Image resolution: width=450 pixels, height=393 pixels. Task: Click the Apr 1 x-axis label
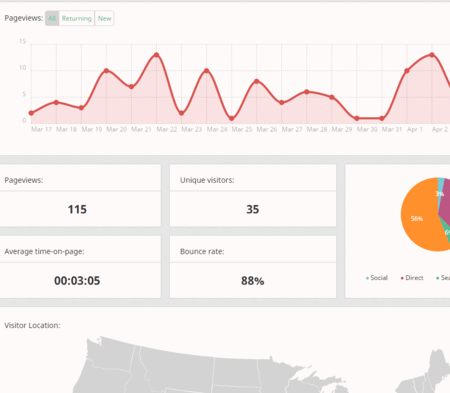click(x=415, y=129)
